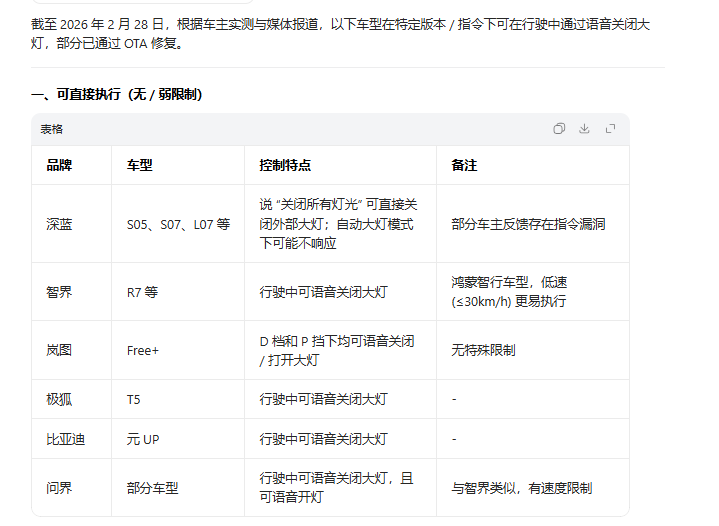Image resolution: width=719 pixels, height=526 pixels.
Task: Select the 表格 label in the table header
Action: (x=51, y=129)
